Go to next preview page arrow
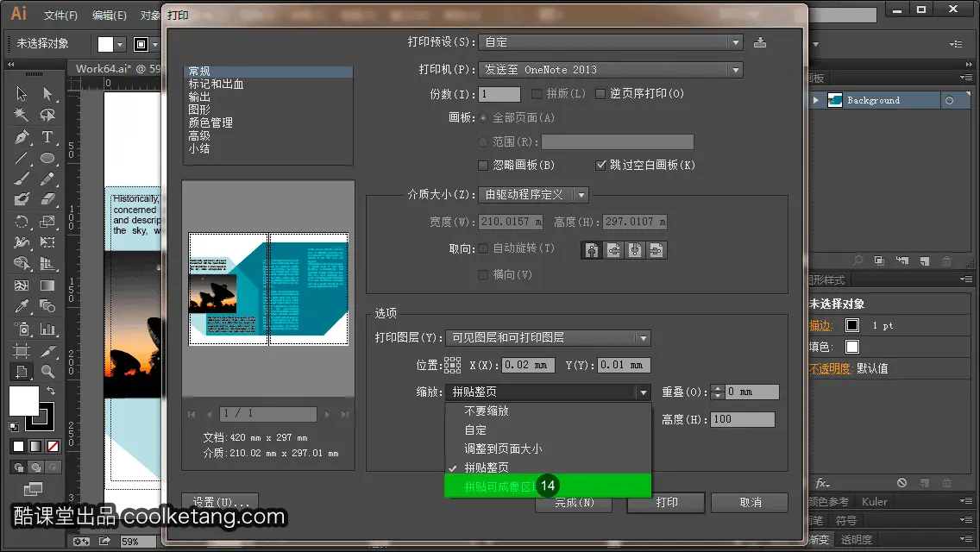 pos(327,414)
